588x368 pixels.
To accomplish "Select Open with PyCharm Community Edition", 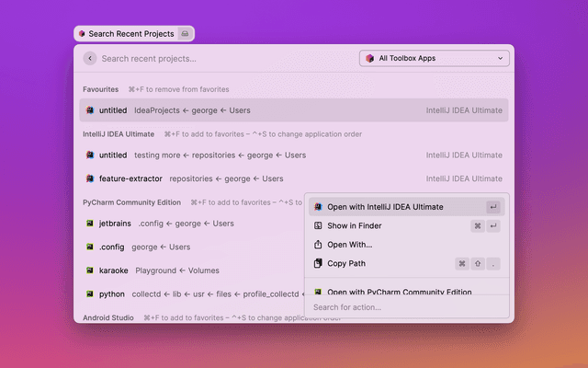I will [399, 292].
